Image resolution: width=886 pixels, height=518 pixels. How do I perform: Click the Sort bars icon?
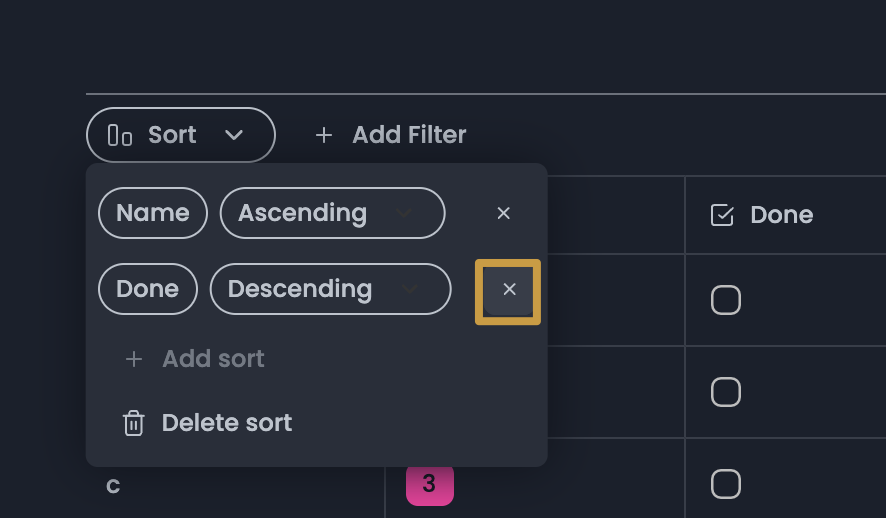pos(120,135)
